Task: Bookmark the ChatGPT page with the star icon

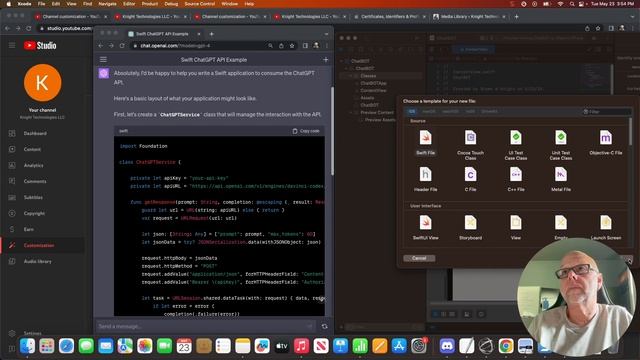Action: tap(292, 46)
